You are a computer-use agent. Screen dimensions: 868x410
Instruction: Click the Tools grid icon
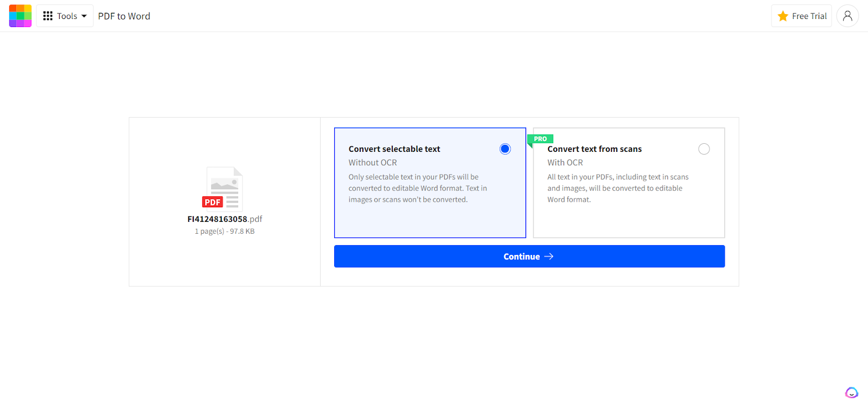coord(48,16)
